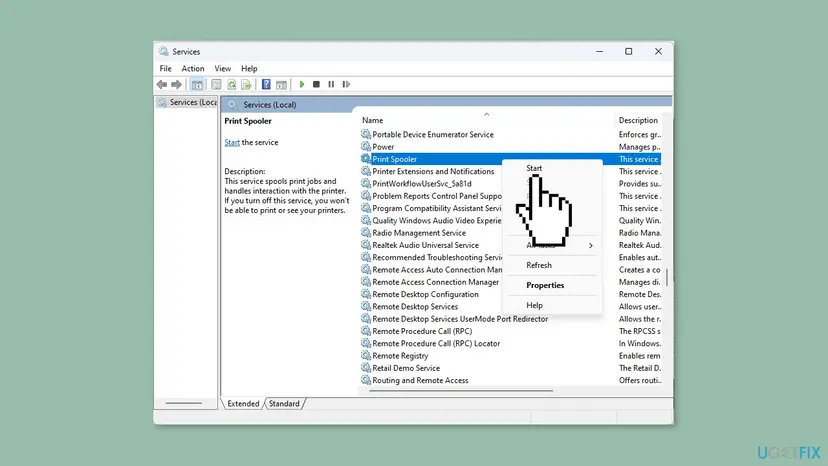828x466 pixels.
Task: Toggle Show/Hide Console Tree toolbar icon
Action: click(x=197, y=85)
